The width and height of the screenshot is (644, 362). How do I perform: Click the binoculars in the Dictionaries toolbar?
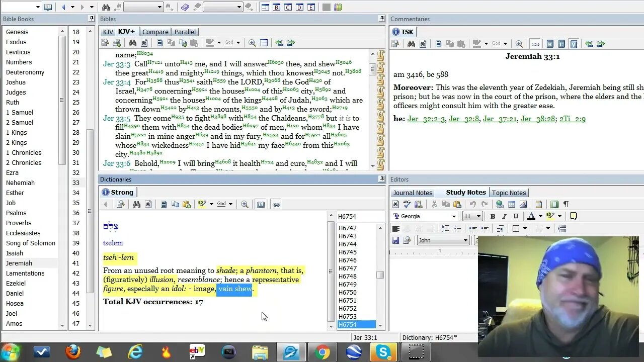136,204
